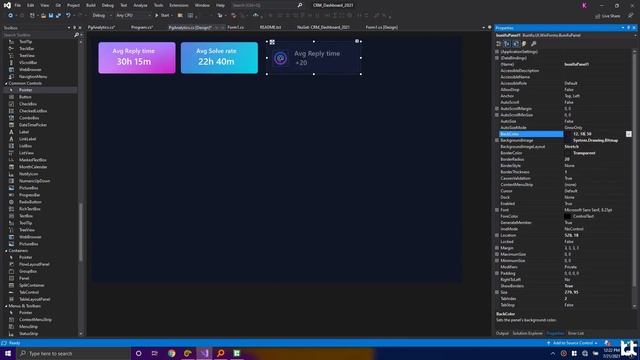Open the Build menu
This screenshot has height=360, width=640.
pyautogui.click(x=91, y=5)
